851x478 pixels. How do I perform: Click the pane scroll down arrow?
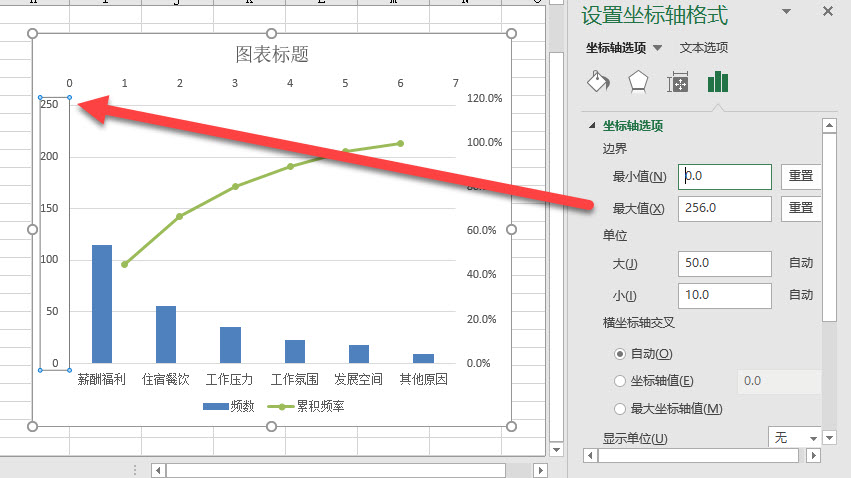[829, 437]
